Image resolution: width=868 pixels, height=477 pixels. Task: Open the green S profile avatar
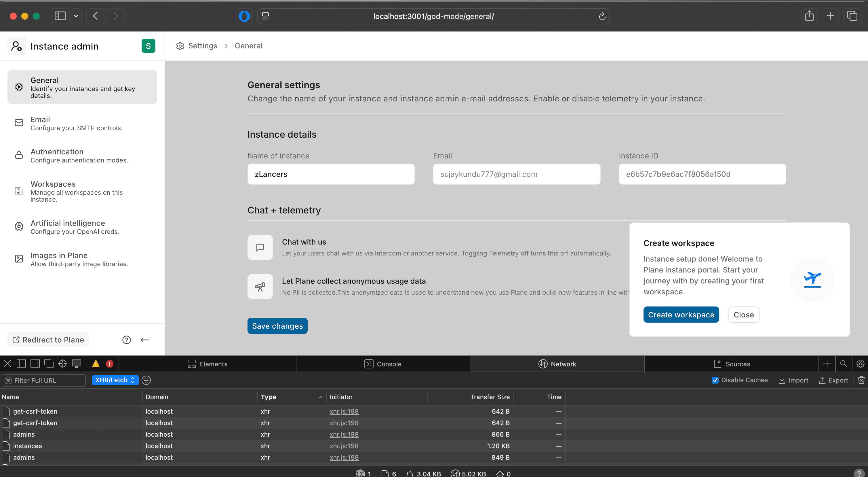148,46
